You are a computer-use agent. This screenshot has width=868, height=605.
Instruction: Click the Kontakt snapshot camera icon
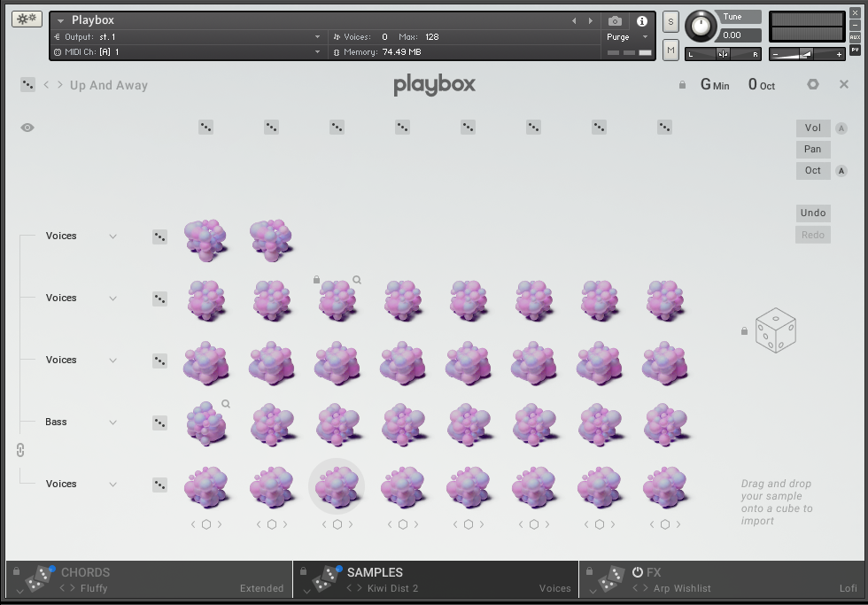click(x=615, y=21)
